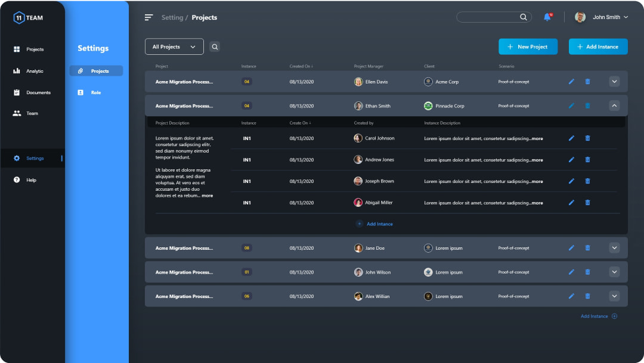Click the New Project button
This screenshot has height=363, width=644.
(528, 46)
